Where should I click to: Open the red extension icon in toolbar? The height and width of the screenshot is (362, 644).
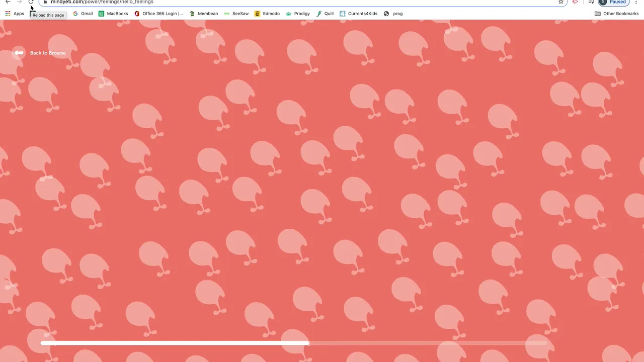point(575,2)
